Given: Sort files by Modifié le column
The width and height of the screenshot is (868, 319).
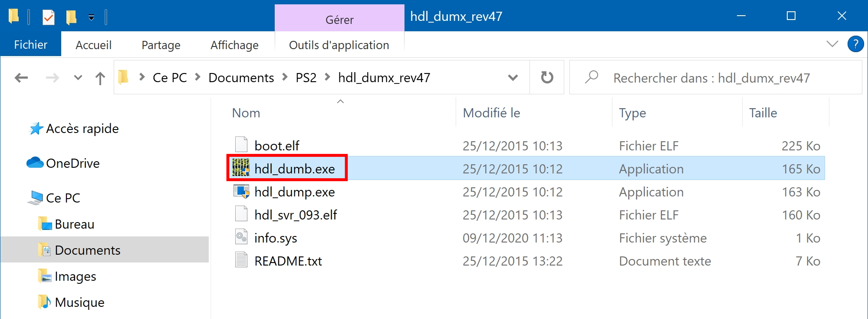Looking at the screenshot, I should 491,113.
